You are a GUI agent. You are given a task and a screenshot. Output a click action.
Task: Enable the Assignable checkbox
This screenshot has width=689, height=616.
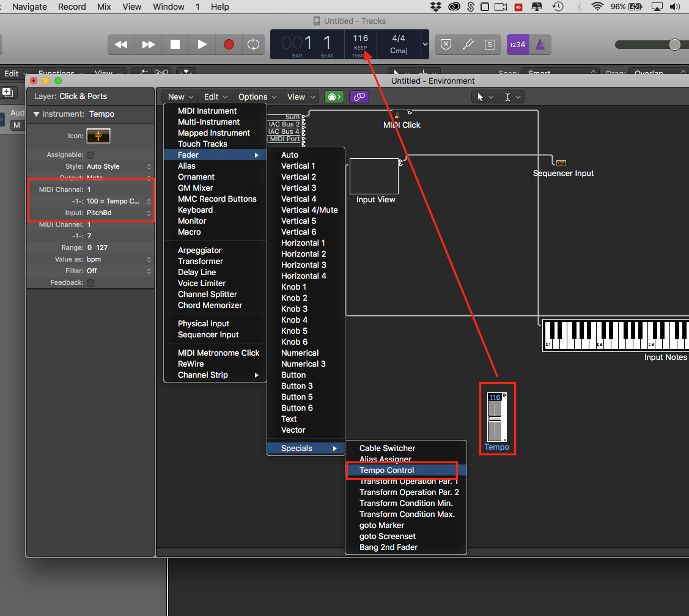point(90,155)
